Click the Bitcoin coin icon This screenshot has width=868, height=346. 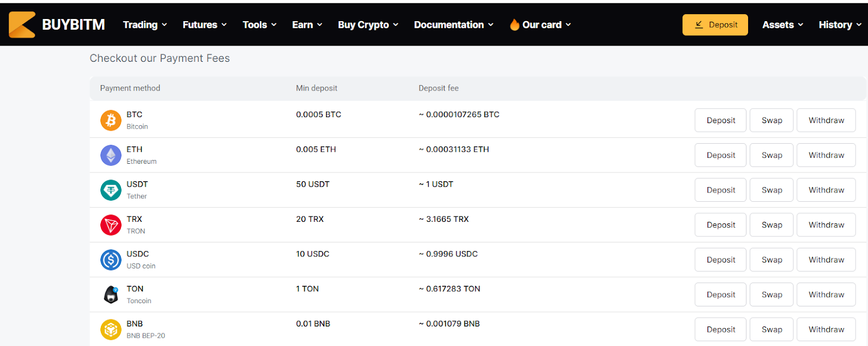coord(111,120)
